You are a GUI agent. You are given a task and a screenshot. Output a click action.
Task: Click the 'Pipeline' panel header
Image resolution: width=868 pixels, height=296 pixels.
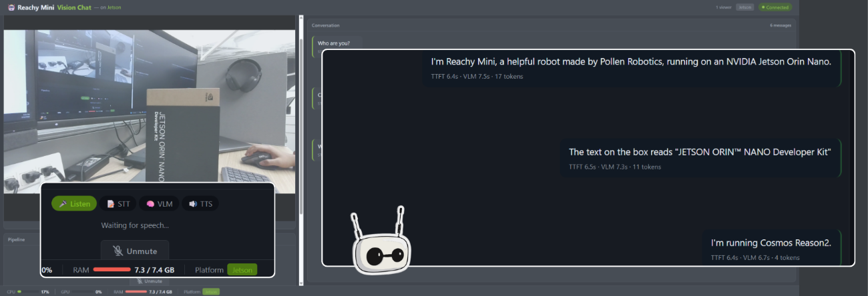coord(16,239)
